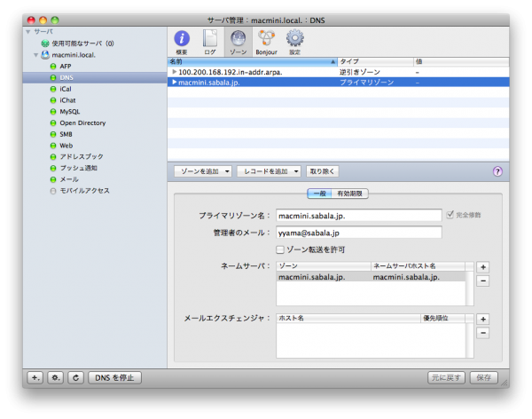Click the purple help question mark icon
The height and width of the screenshot is (419, 532).
(x=497, y=171)
